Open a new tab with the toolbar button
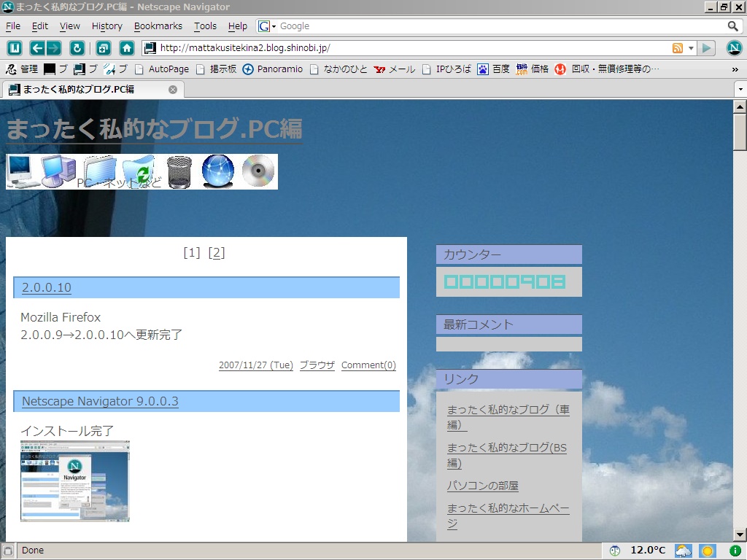 [104, 48]
